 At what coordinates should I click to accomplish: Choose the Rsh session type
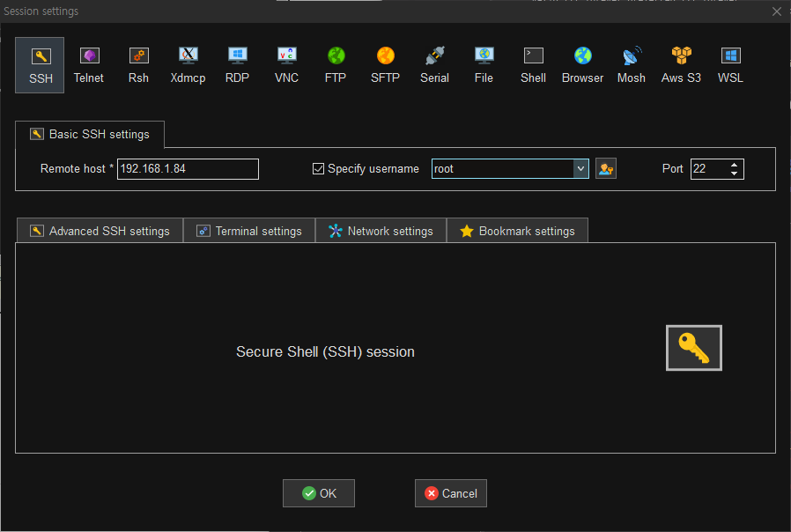tap(138, 65)
